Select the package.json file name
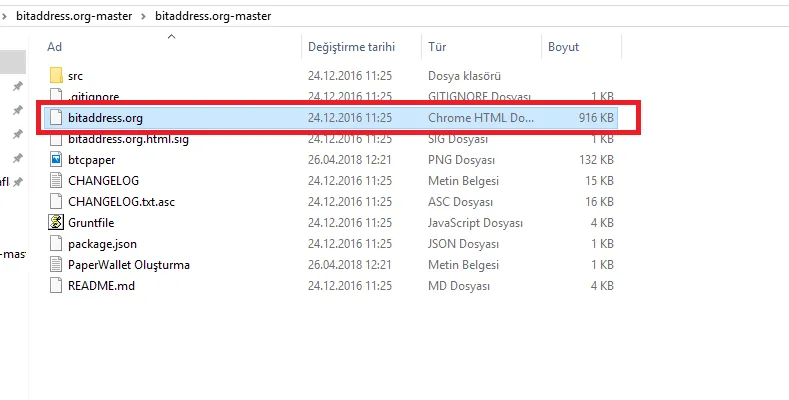 pos(102,244)
